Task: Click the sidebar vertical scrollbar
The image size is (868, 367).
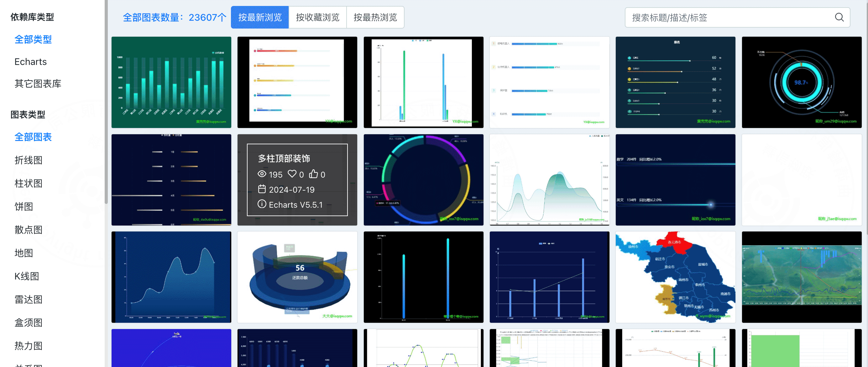Action: (x=106, y=101)
